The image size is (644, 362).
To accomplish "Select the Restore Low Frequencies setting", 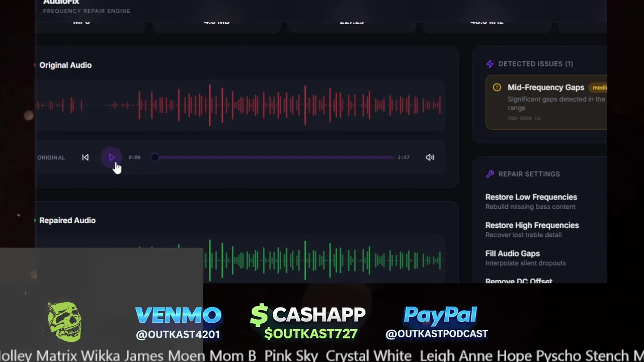I will tap(531, 202).
